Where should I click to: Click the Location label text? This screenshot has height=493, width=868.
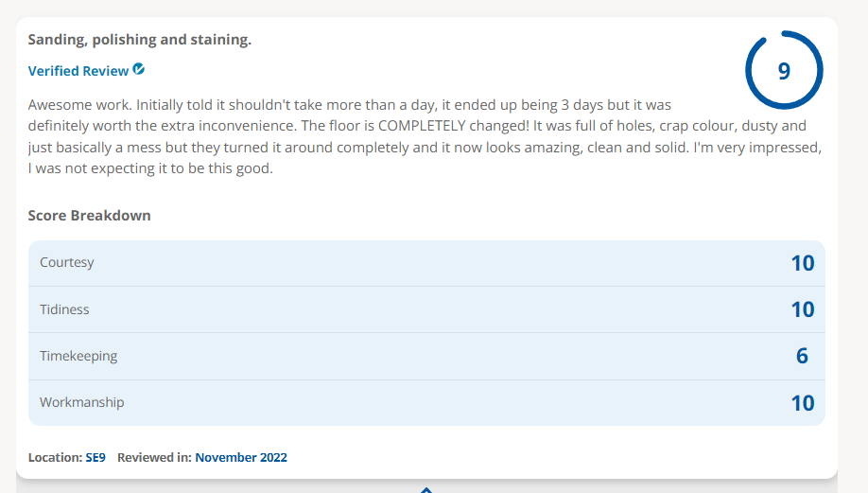point(56,458)
